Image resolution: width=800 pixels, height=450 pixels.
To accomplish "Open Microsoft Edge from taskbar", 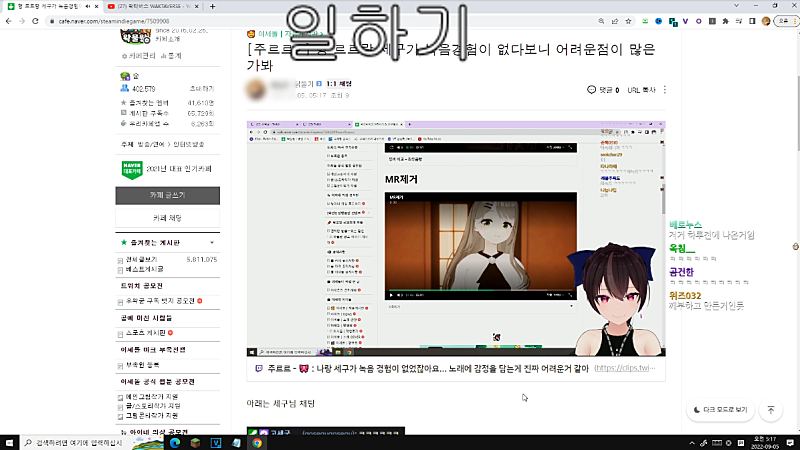I will (x=175, y=443).
